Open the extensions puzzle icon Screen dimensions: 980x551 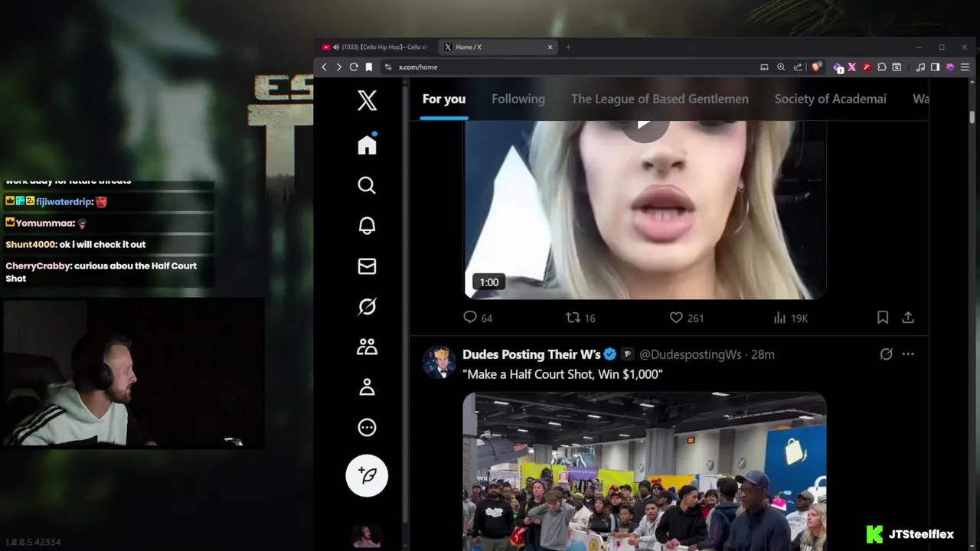882,67
